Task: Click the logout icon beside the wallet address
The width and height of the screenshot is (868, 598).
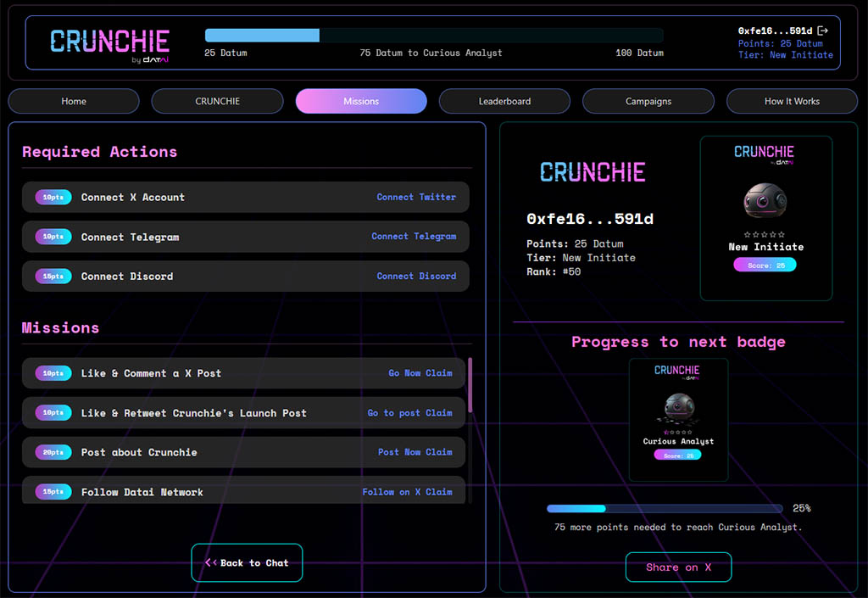Action: coord(822,31)
